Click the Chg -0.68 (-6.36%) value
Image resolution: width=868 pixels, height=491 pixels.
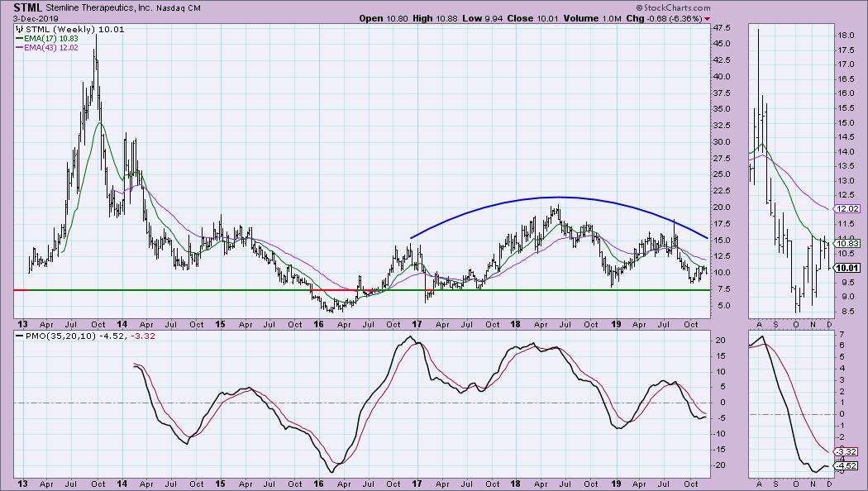pyautogui.click(x=665, y=18)
